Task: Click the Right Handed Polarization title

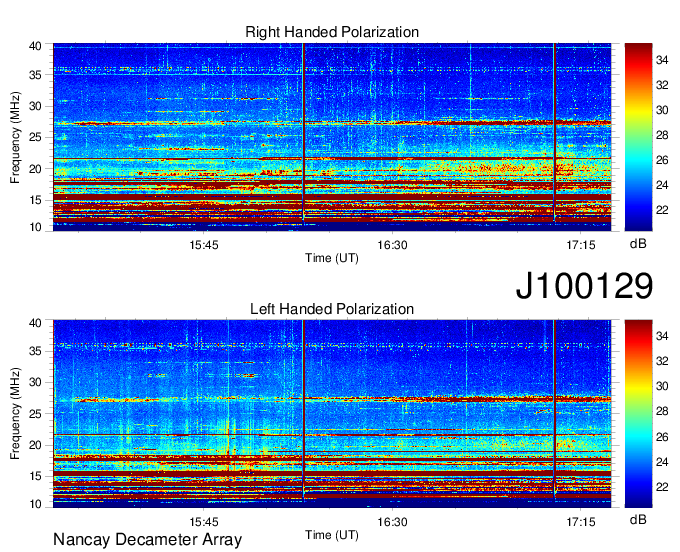Action: pyautogui.click(x=332, y=32)
